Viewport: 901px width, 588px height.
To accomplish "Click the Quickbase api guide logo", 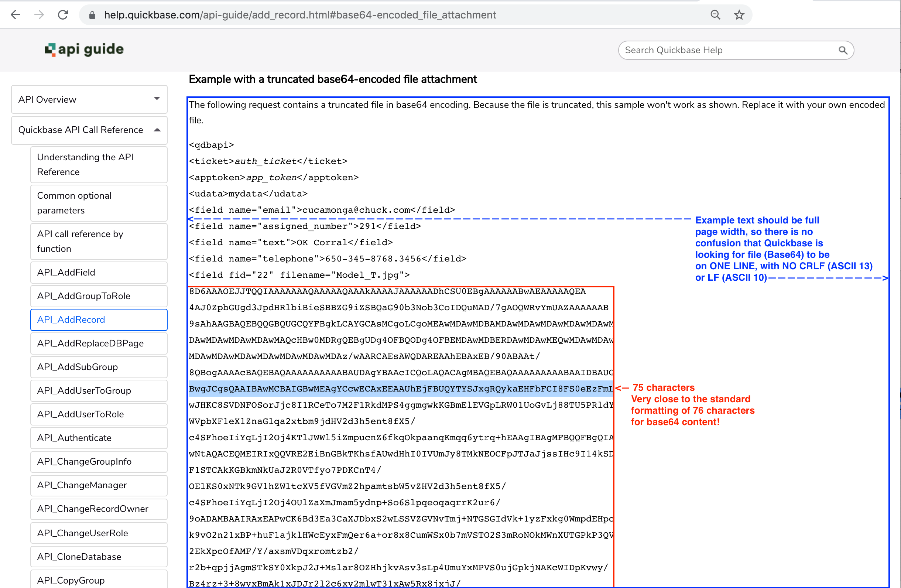I will point(85,49).
